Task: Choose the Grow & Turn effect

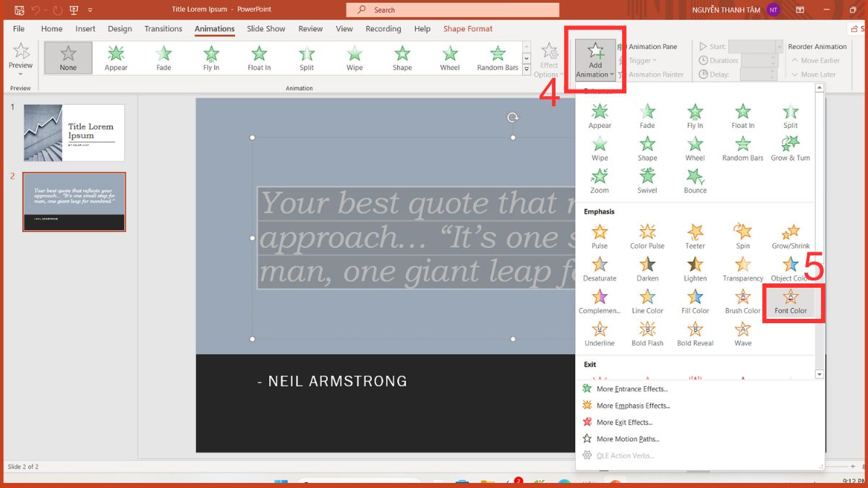Action: click(x=790, y=145)
